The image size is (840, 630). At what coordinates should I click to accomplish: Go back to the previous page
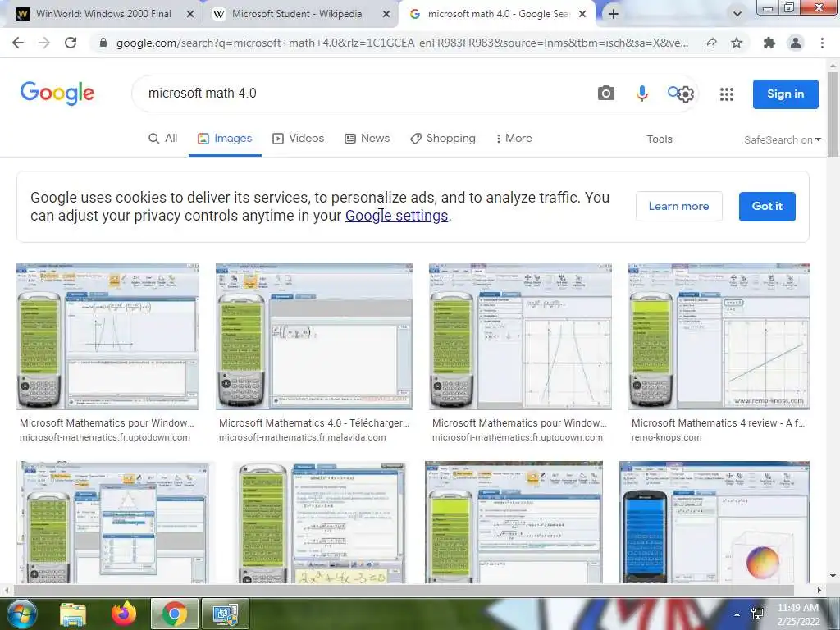(18, 43)
